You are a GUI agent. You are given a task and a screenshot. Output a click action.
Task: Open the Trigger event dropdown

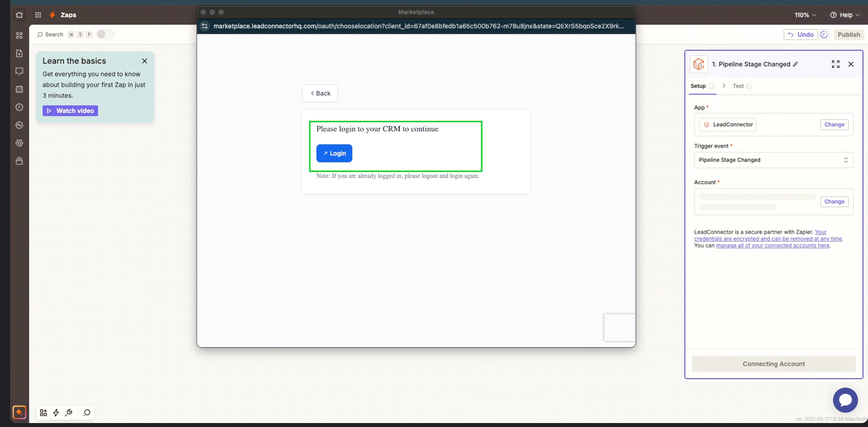tap(773, 160)
